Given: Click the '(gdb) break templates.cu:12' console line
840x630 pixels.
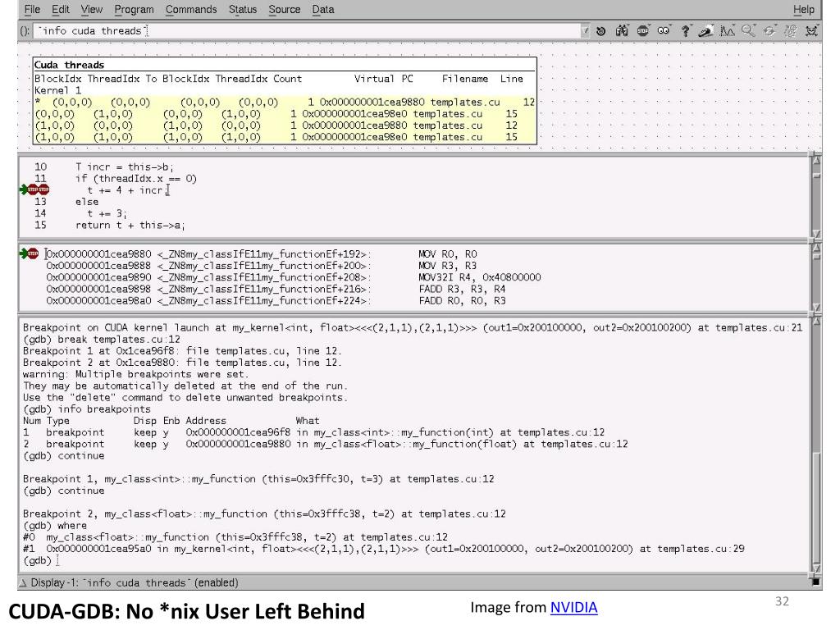Looking at the screenshot, I should coord(102,340).
